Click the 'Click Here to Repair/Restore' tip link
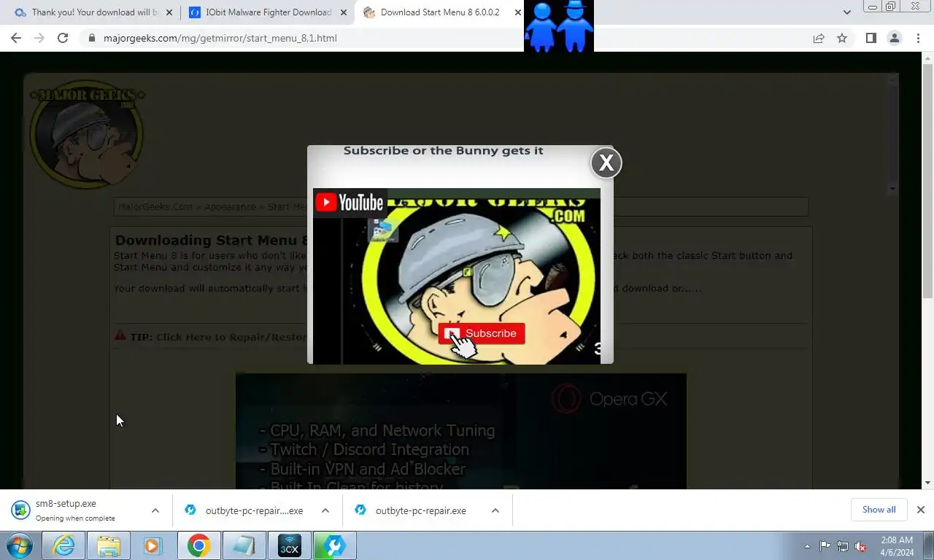Screen dimensions: 934x560 231,337
